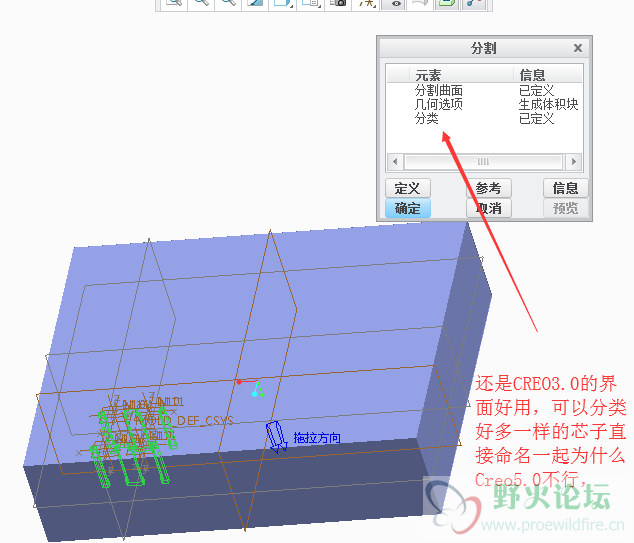Select the 几何选项 element row

coord(439,104)
